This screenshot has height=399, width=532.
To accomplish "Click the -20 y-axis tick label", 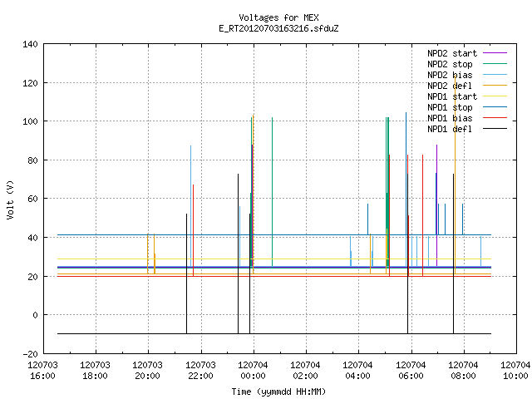I will coord(30,354).
